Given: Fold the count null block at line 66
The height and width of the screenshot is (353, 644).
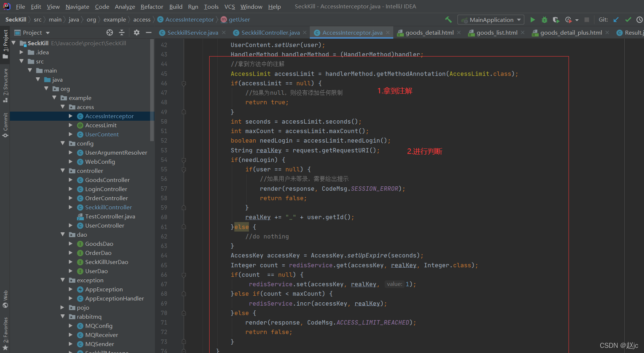Looking at the screenshot, I should coord(184,275).
